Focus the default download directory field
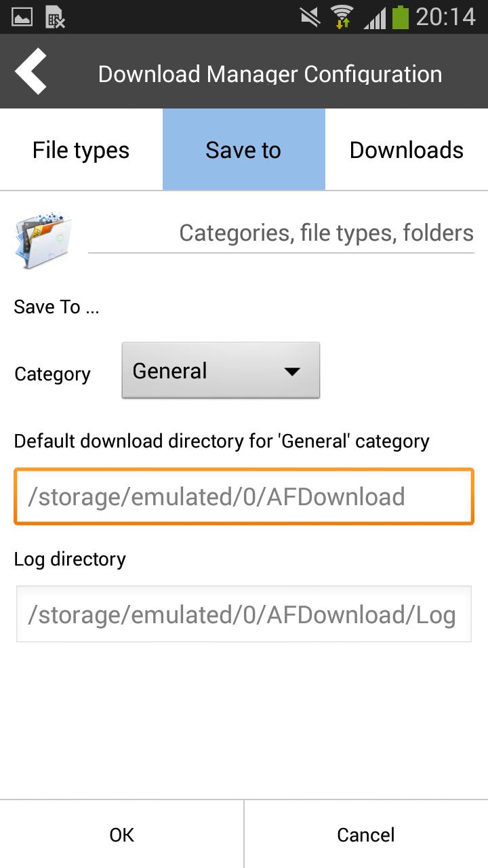The width and height of the screenshot is (488, 868). (244, 496)
